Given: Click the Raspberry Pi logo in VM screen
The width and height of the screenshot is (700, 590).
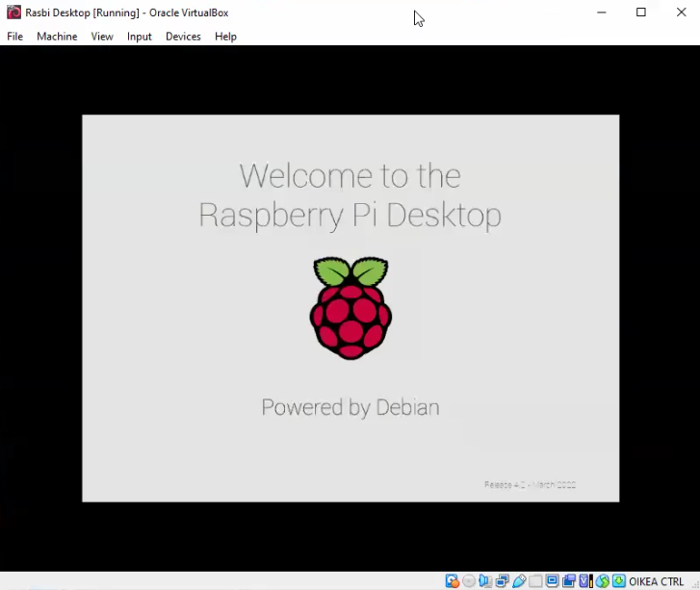Looking at the screenshot, I should point(350,308).
